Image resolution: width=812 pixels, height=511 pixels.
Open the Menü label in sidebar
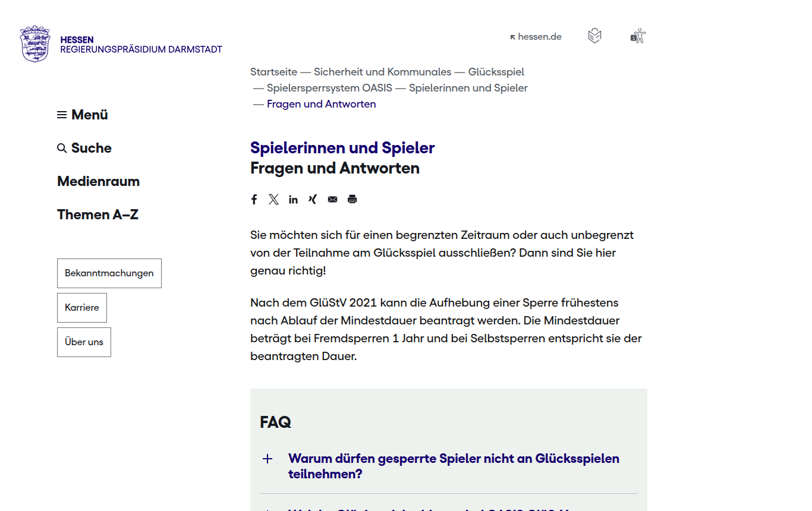90,115
